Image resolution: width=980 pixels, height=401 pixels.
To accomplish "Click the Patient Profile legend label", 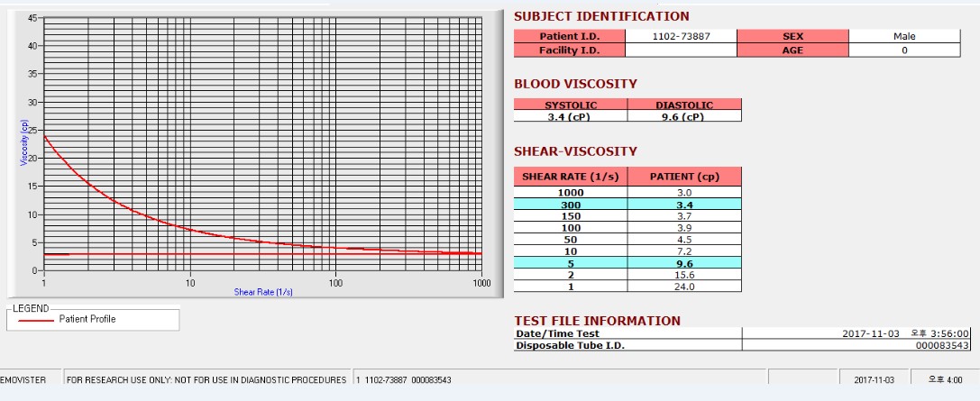I will click(x=87, y=319).
